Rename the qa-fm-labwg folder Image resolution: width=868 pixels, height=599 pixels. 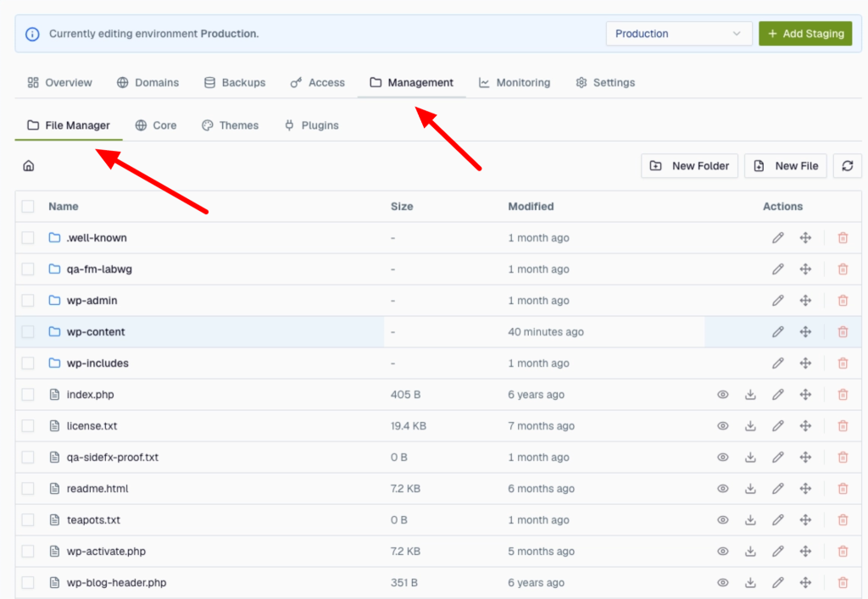pyautogui.click(x=778, y=269)
